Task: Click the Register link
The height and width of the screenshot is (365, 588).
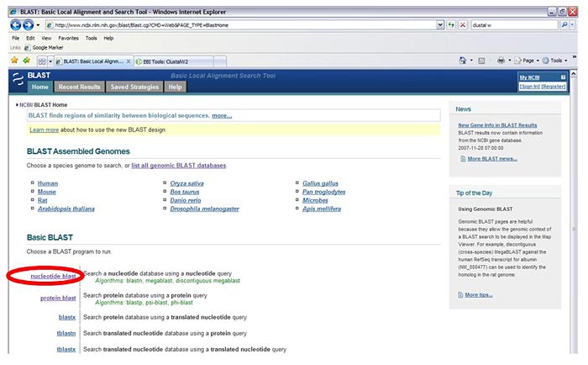Action: pyautogui.click(x=554, y=87)
